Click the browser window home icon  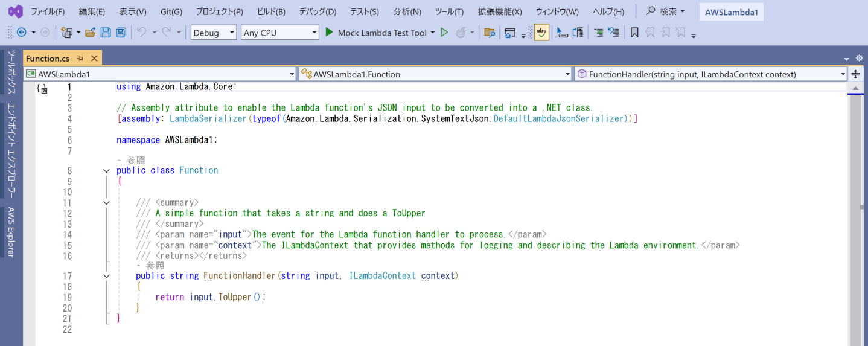click(x=510, y=33)
